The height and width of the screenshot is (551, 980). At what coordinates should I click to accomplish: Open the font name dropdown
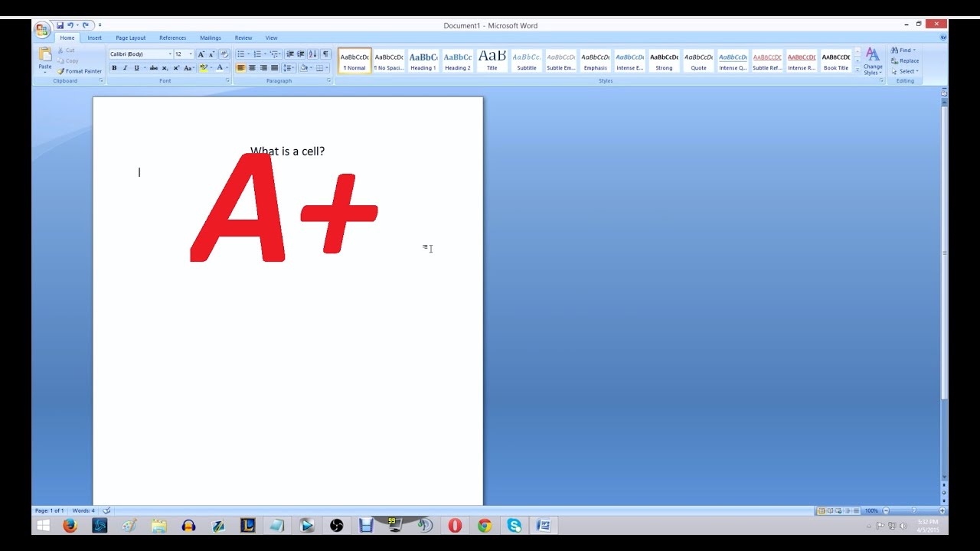point(170,54)
